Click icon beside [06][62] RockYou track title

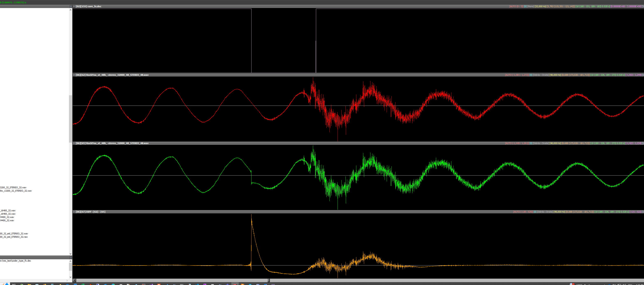[x=74, y=75]
